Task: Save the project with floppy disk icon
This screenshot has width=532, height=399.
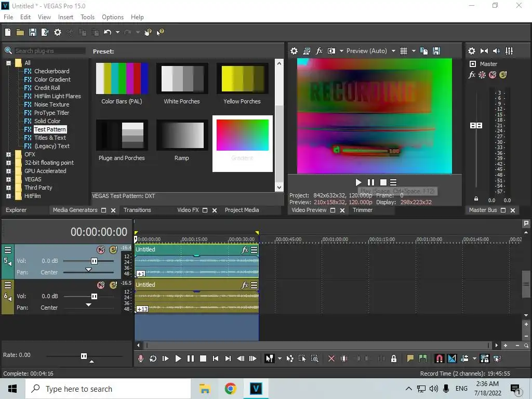Action: (33, 32)
